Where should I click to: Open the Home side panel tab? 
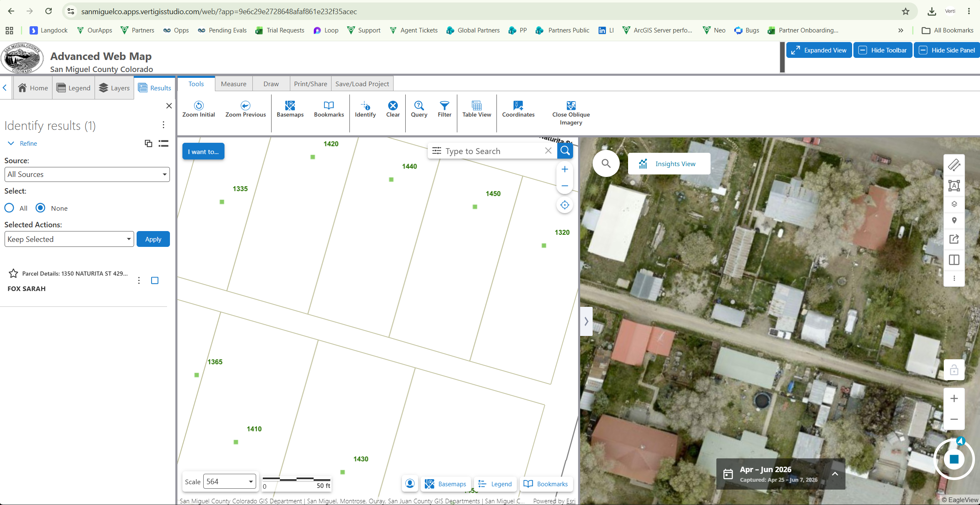(x=33, y=88)
